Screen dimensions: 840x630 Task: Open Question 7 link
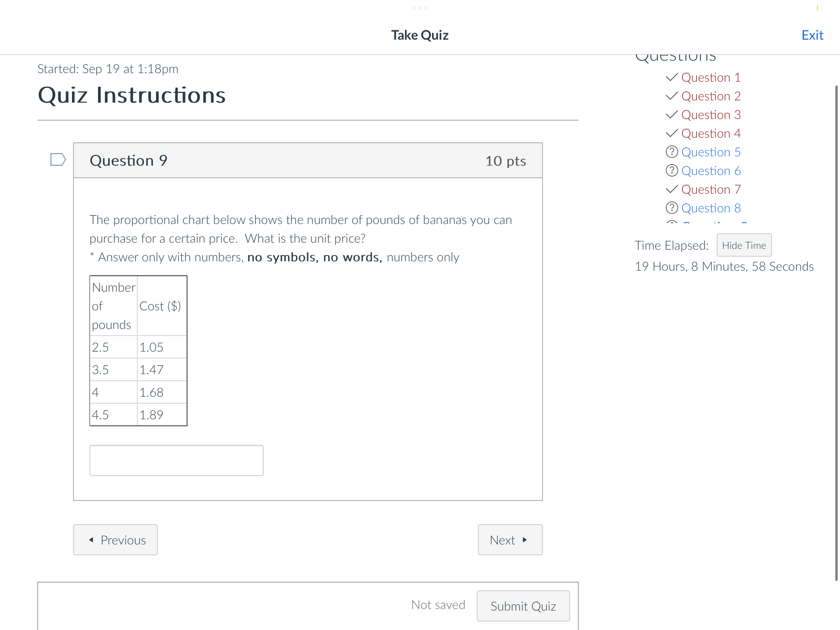tap(711, 189)
